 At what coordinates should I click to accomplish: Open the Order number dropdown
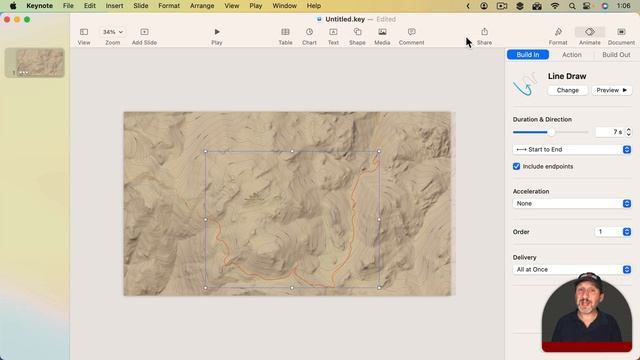pyautogui.click(x=613, y=231)
